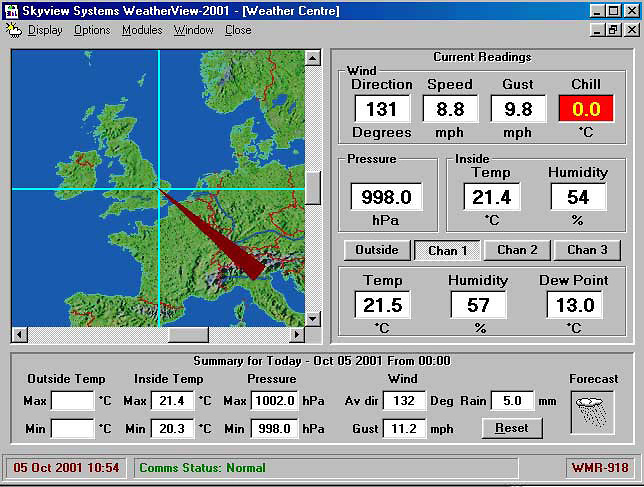Click the wind Direction value 131
This screenshot has height=487, width=644.
point(382,109)
